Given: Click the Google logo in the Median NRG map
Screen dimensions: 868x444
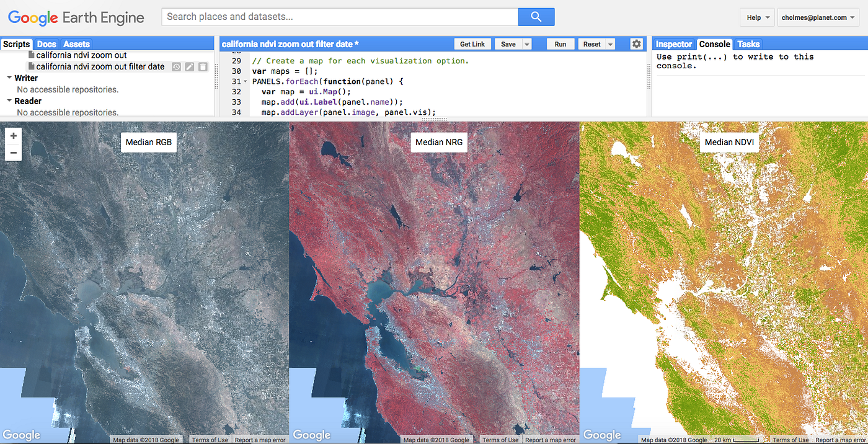Looking at the screenshot, I should coord(312,435).
